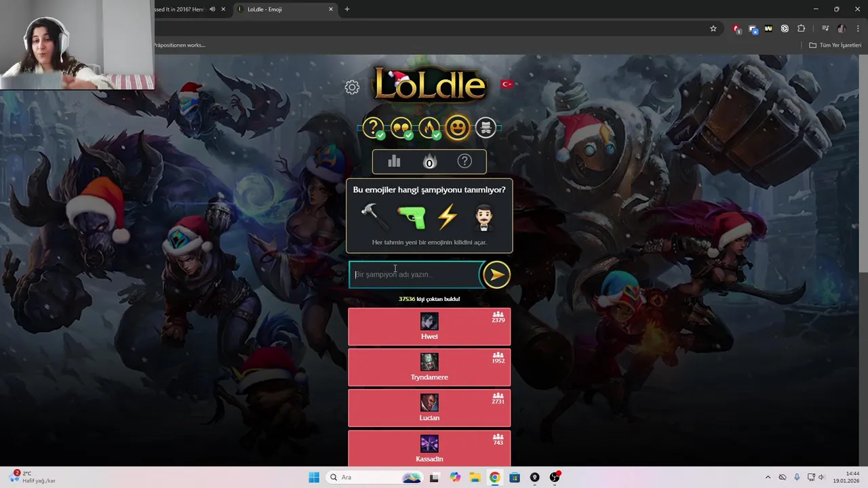Open the Präpositionen works bookmark
The height and width of the screenshot is (488, 868).
179,45
